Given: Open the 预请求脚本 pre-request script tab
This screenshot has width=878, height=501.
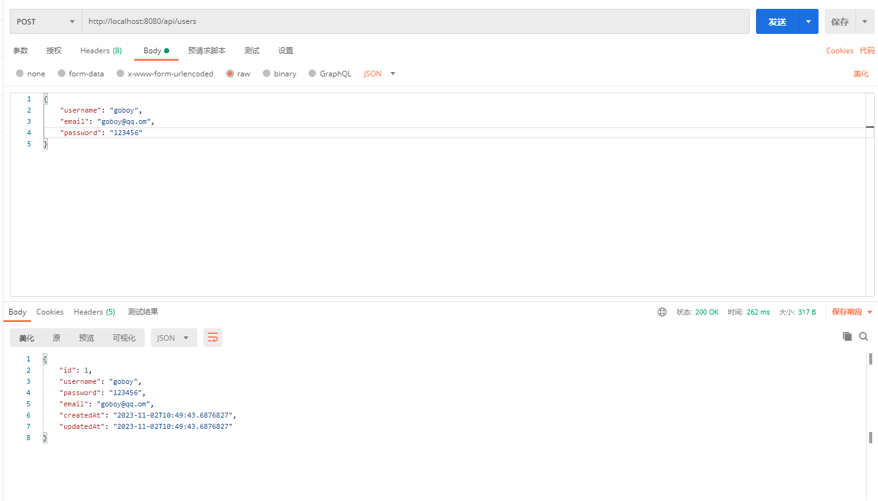Looking at the screenshot, I should (x=207, y=50).
